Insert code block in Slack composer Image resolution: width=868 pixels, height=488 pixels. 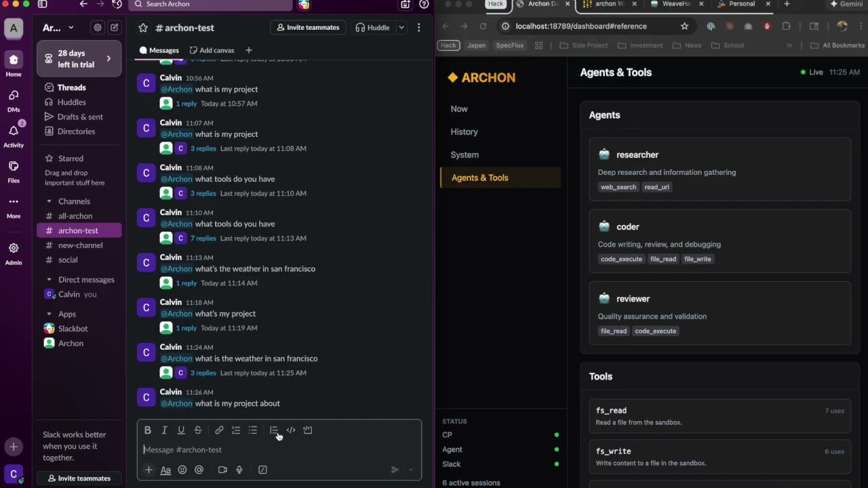pos(308,430)
